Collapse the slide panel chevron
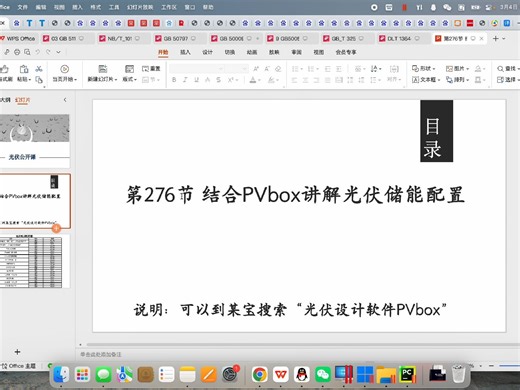The width and height of the screenshot is (520, 390). [x=65, y=100]
